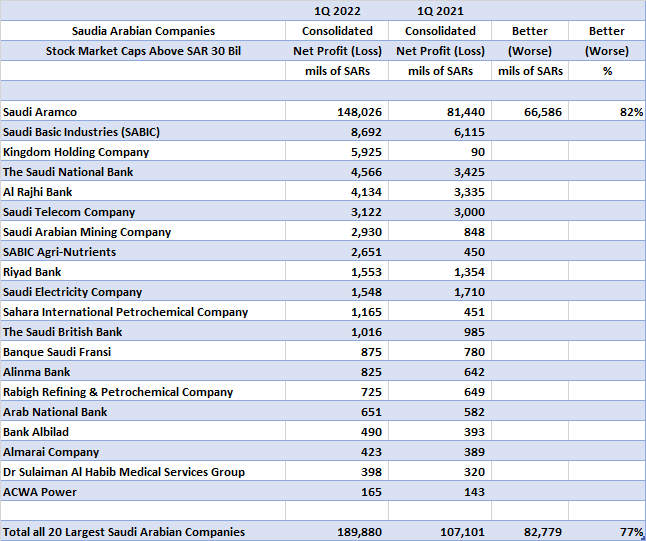This screenshot has height=541, width=646.
Task: Select the total 77% cell
Action: coord(607,531)
